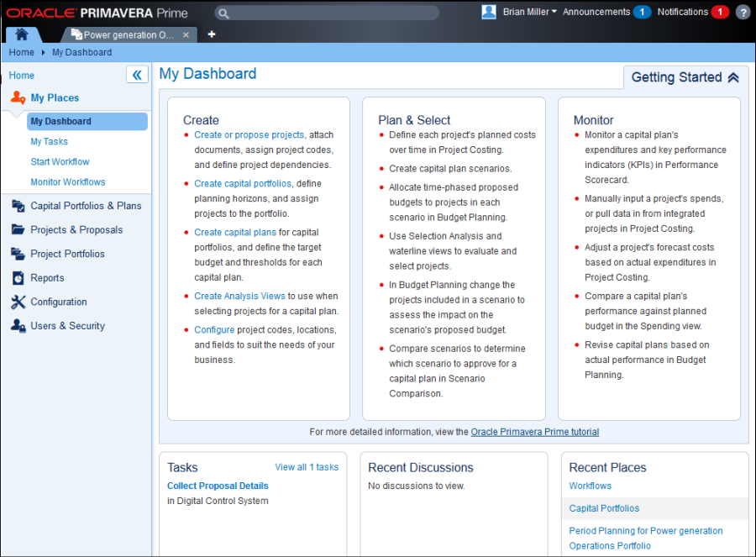Click the Capital Portfolios & Plans icon

(x=18, y=206)
